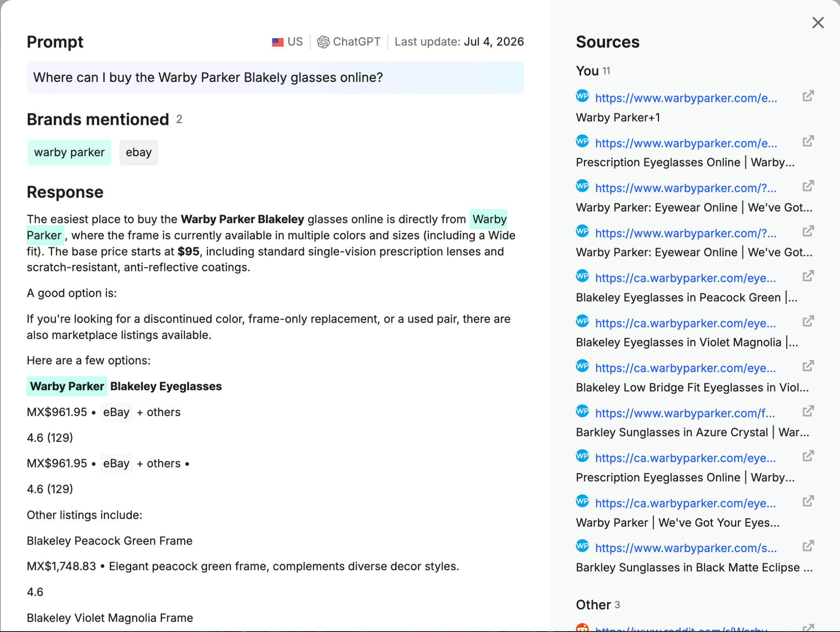Click first eBay chip in response listing
Image resolution: width=840 pixels, height=632 pixels.
point(116,412)
